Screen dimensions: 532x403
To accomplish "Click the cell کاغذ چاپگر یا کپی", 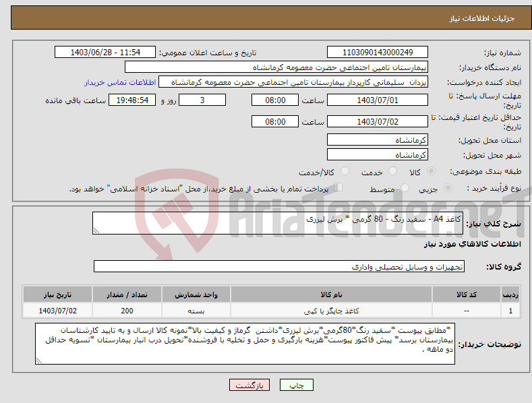I will coord(331,311).
